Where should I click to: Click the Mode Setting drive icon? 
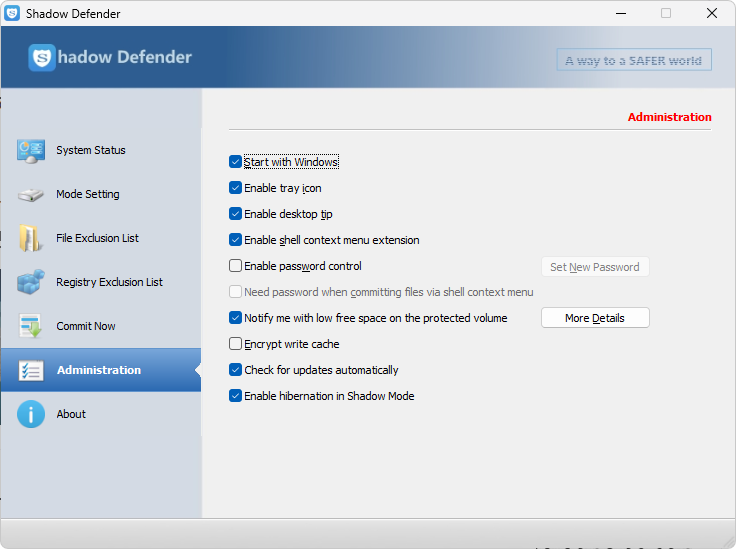(x=31, y=195)
